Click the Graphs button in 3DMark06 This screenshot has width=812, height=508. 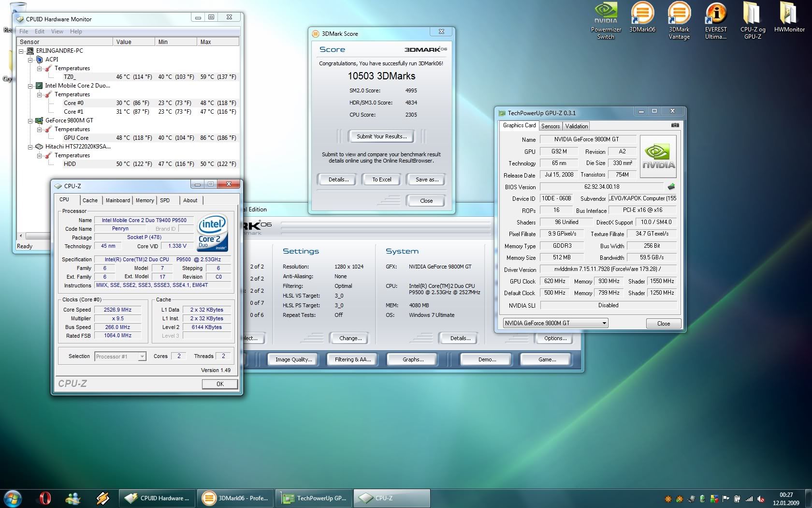413,359
